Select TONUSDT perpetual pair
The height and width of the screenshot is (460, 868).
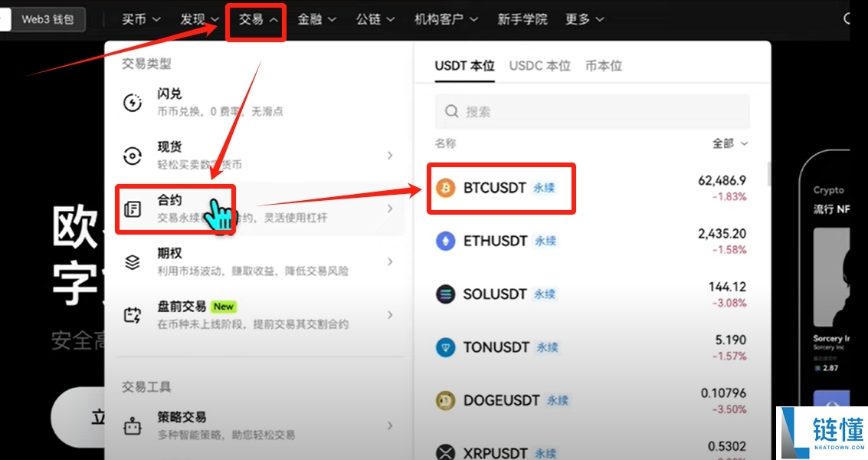[x=592, y=347]
